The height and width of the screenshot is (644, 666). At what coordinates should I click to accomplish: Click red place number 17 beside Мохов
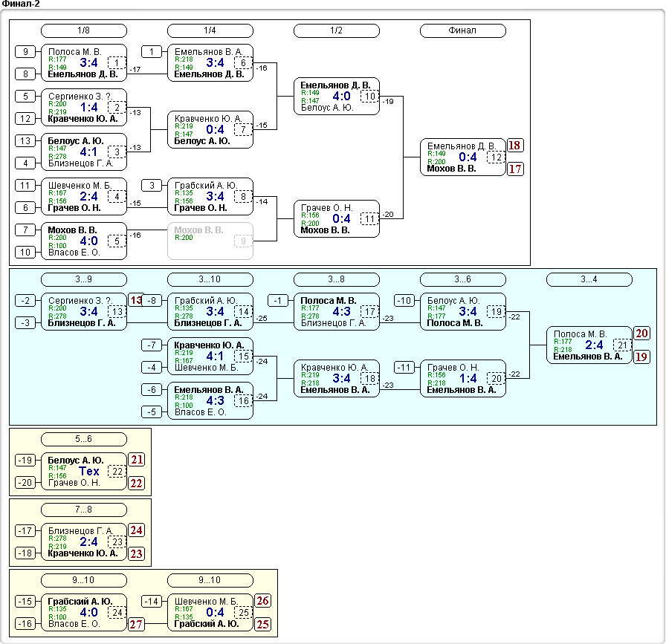515,169
